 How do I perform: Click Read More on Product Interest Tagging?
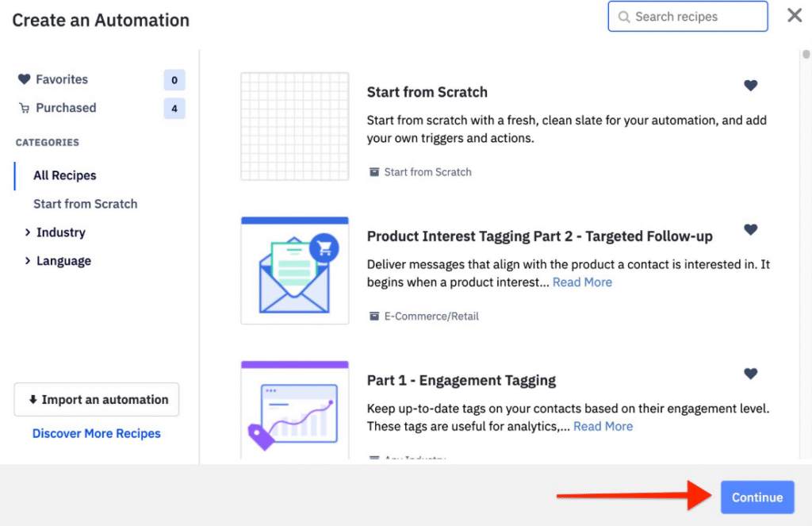[x=582, y=282]
